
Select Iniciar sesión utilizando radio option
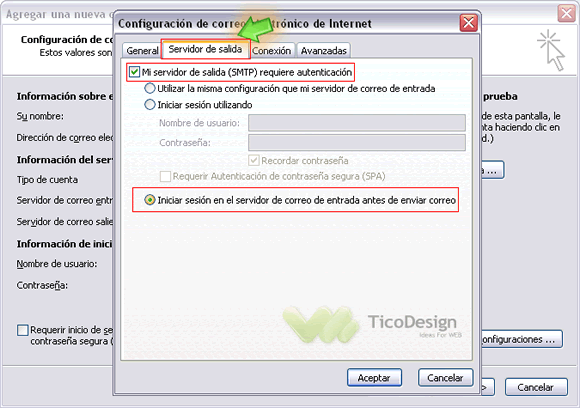(x=149, y=105)
